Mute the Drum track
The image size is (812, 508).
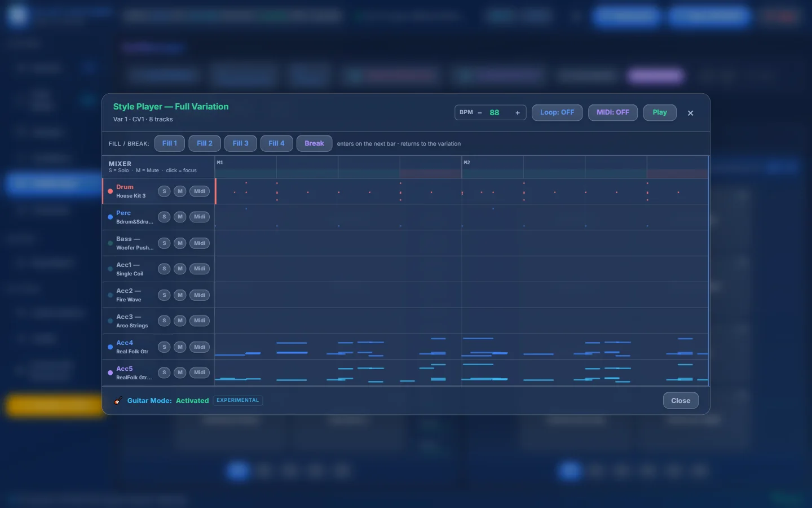tap(180, 191)
